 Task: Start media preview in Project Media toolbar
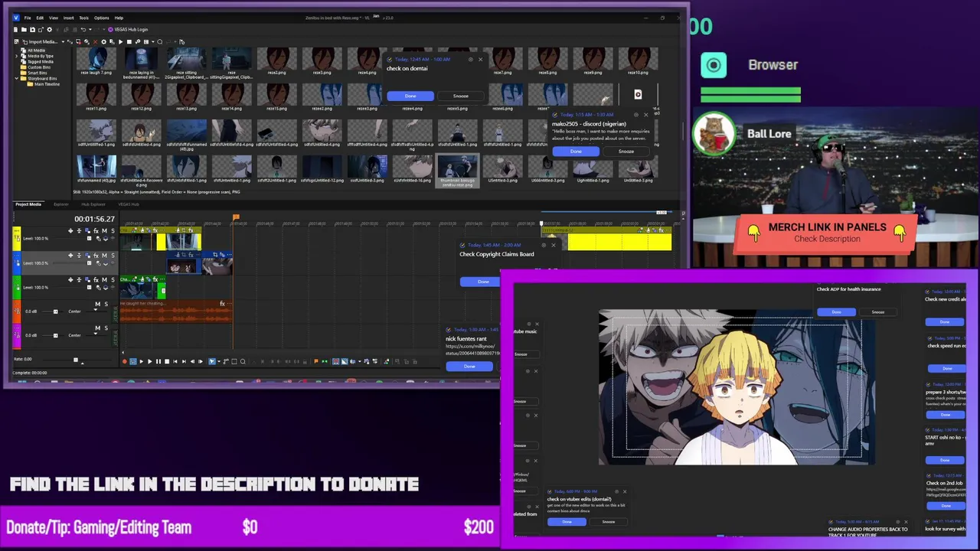(x=120, y=41)
